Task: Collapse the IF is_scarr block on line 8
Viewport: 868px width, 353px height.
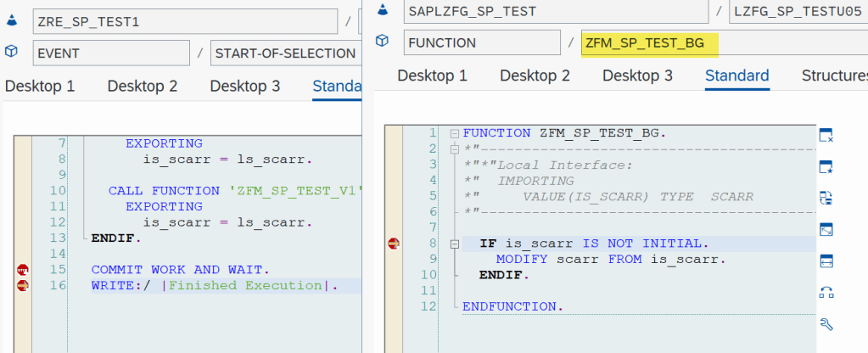Action: (455, 244)
